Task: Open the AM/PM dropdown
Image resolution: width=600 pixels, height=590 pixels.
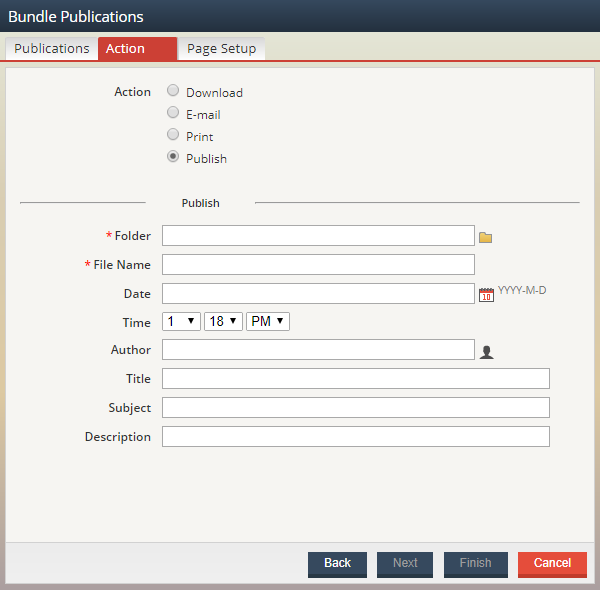Action: (267, 321)
